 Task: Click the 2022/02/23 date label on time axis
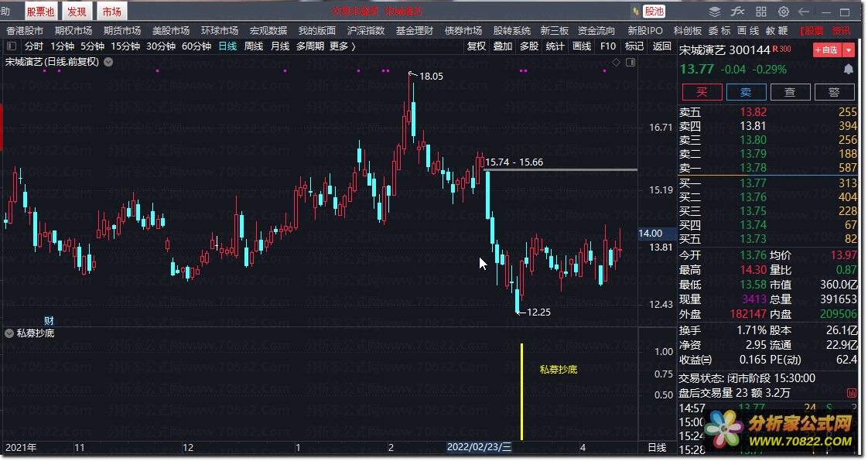pyautogui.click(x=480, y=447)
